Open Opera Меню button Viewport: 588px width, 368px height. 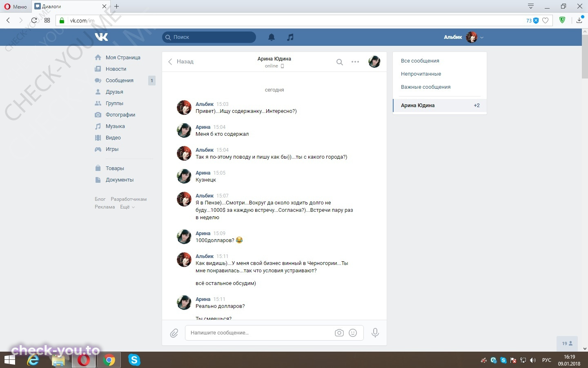(x=16, y=7)
